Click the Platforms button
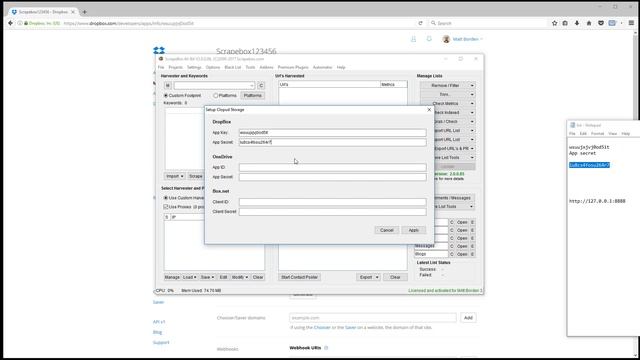Screen dimensions: 640x360 click(253, 95)
